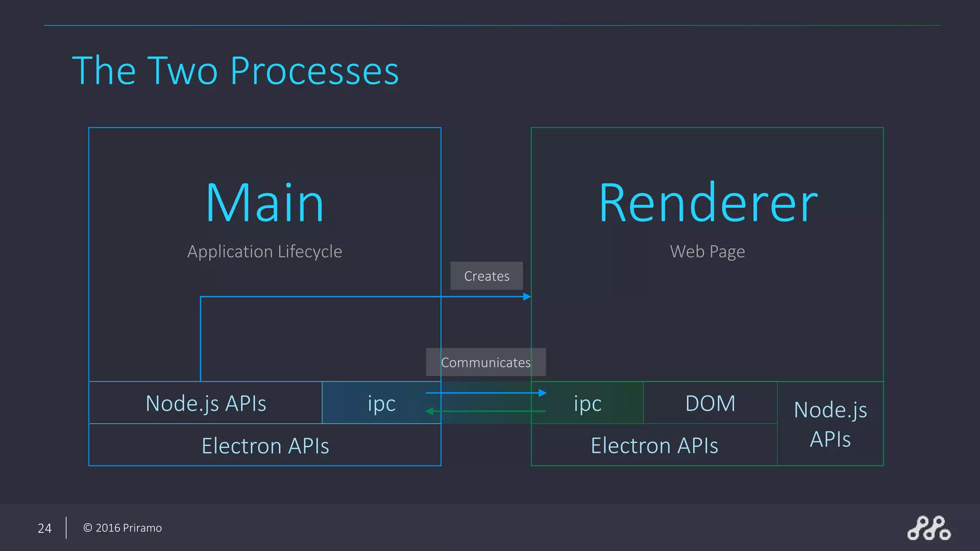Select the Renderer process ipc block

(588, 403)
